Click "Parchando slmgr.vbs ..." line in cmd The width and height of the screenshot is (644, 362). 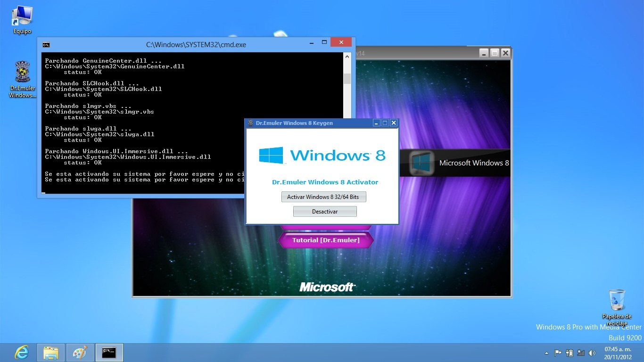(89, 106)
